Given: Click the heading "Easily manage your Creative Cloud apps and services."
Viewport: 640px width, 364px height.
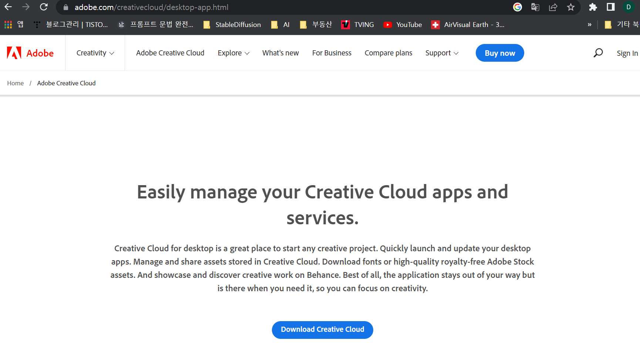Looking at the screenshot, I should (323, 205).
